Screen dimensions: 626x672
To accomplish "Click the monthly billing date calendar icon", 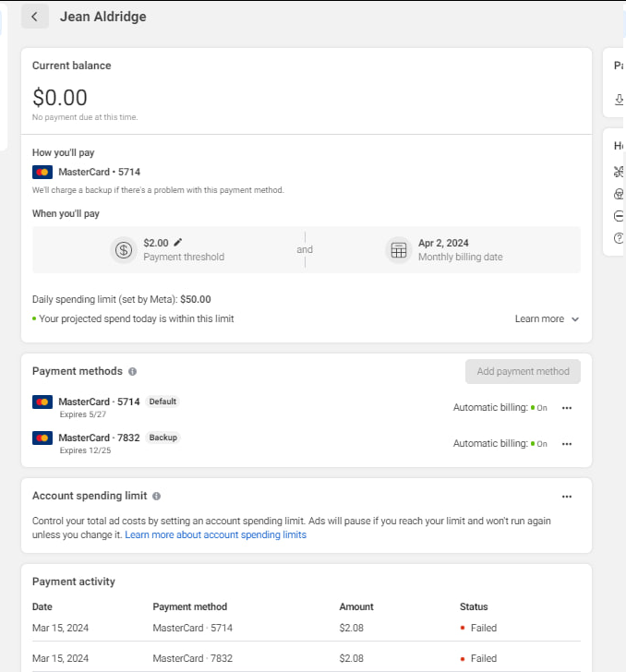I will coord(399,250).
